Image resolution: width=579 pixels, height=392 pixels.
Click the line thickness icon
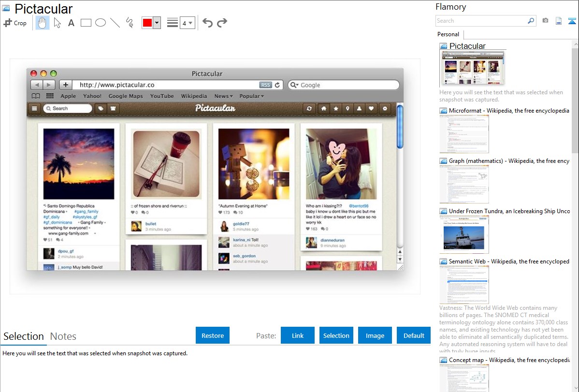173,23
